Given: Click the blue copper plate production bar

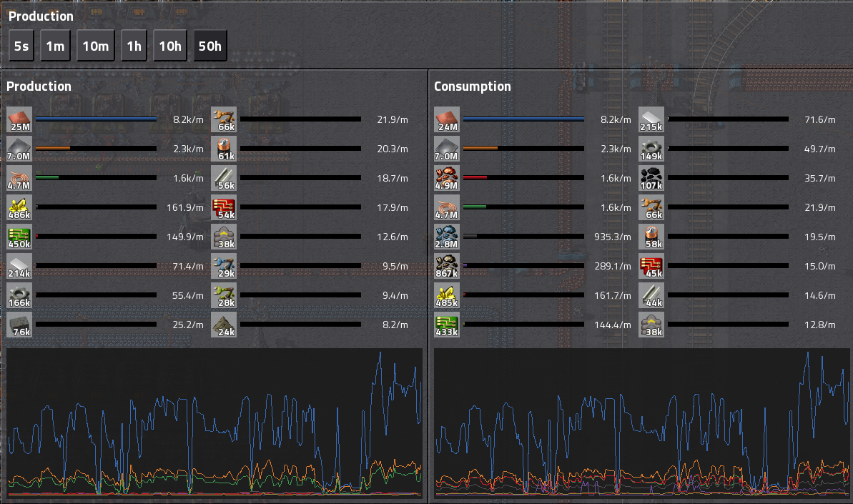Looking at the screenshot, I should [96, 119].
